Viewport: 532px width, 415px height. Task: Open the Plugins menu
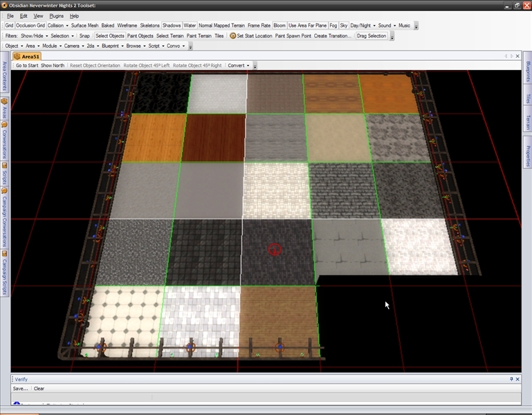click(x=57, y=15)
